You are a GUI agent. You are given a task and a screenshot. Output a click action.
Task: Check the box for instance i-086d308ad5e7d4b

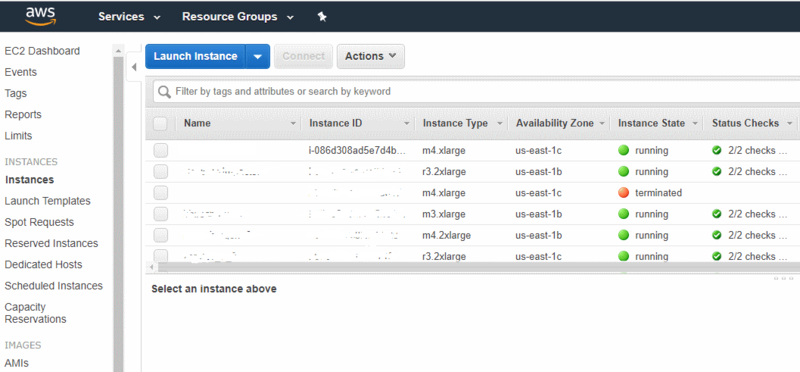click(x=161, y=151)
